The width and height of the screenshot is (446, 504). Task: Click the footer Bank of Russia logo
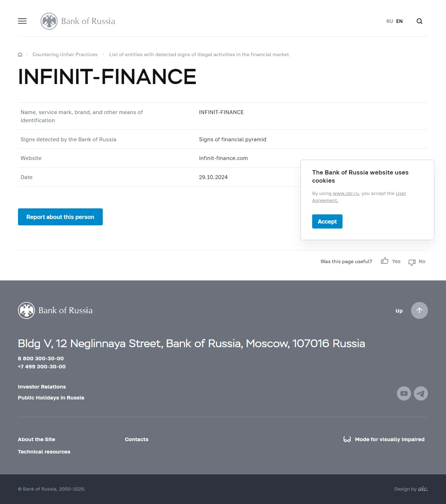[x=55, y=310]
